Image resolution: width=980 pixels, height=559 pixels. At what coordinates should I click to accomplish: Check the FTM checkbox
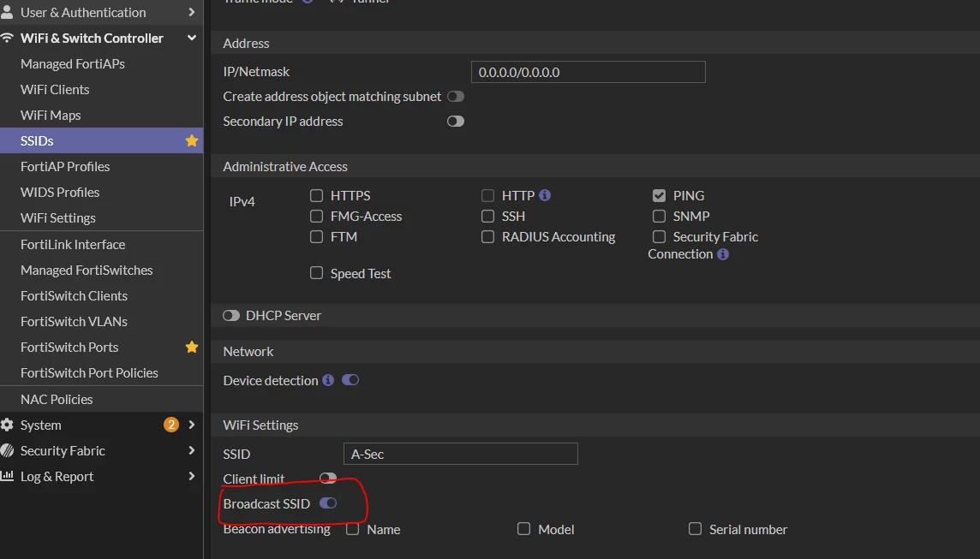[317, 237]
